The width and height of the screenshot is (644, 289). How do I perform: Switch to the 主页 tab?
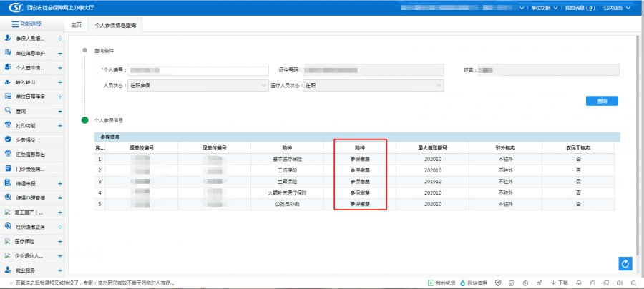coord(77,24)
